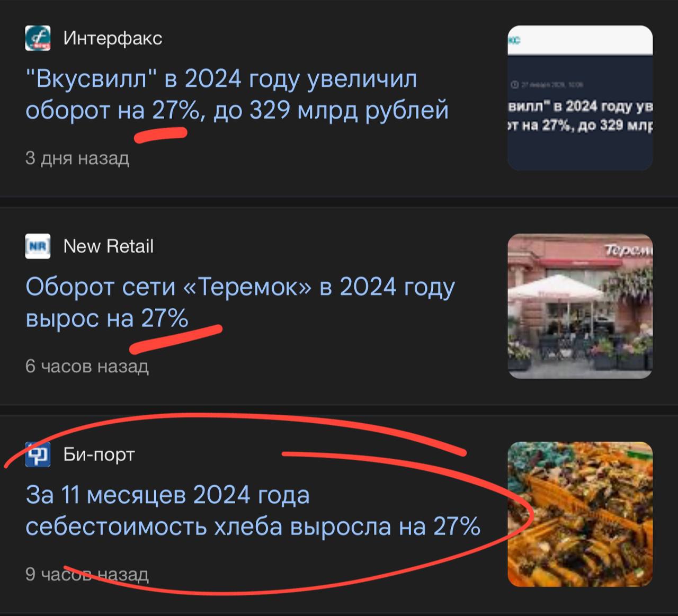Click the Теремок sign in the photo
The image size is (678, 616).
(629, 251)
